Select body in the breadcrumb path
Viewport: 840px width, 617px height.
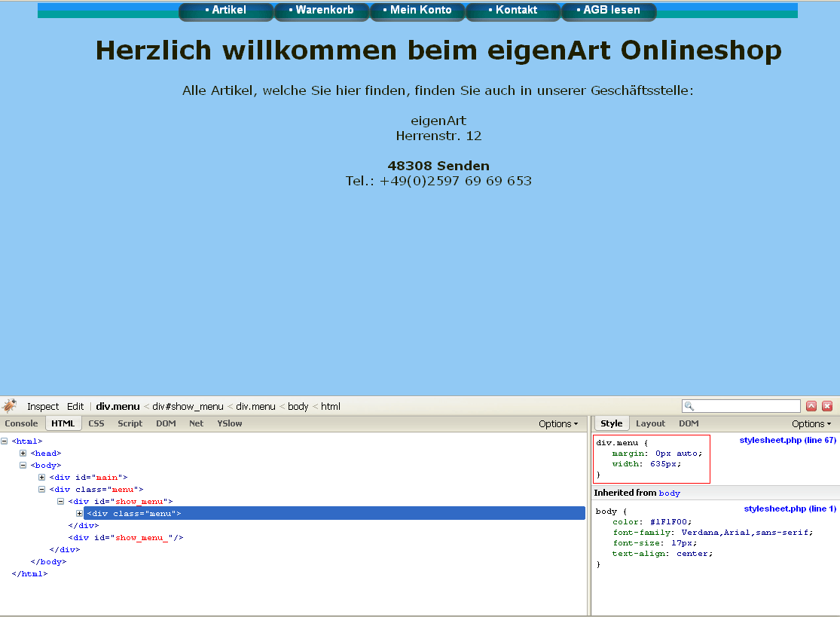pos(298,406)
